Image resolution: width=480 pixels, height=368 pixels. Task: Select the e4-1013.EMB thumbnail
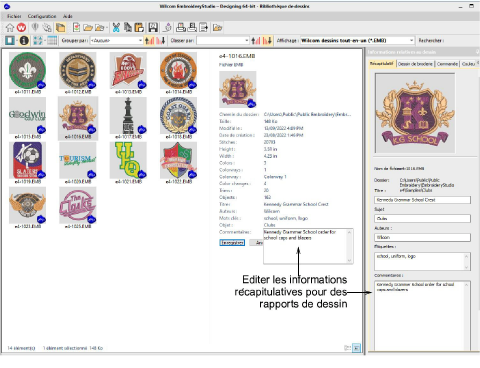(x=128, y=73)
